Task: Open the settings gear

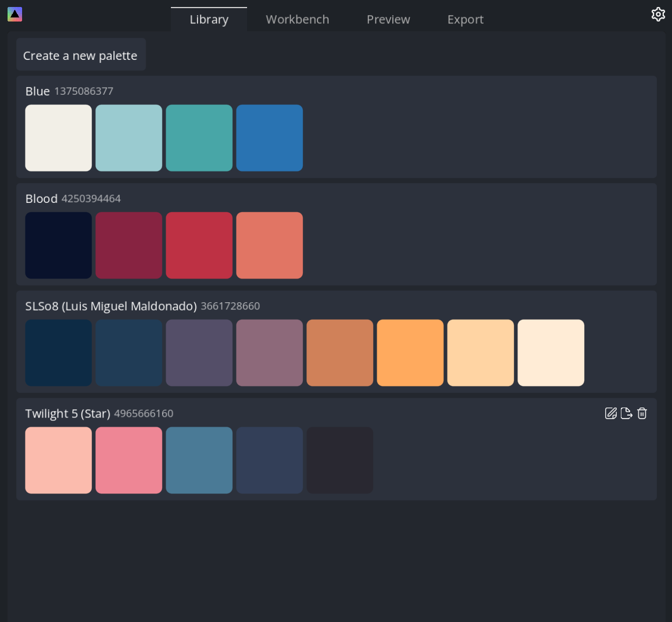Action: [658, 14]
